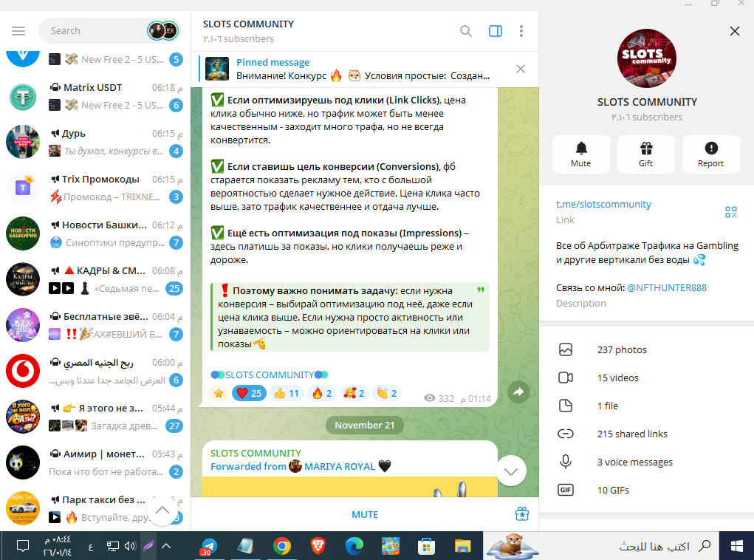This screenshot has width=754, height=560.
Task: Toggle the thumbs-up reaction with 11
Action: [287, 393]
